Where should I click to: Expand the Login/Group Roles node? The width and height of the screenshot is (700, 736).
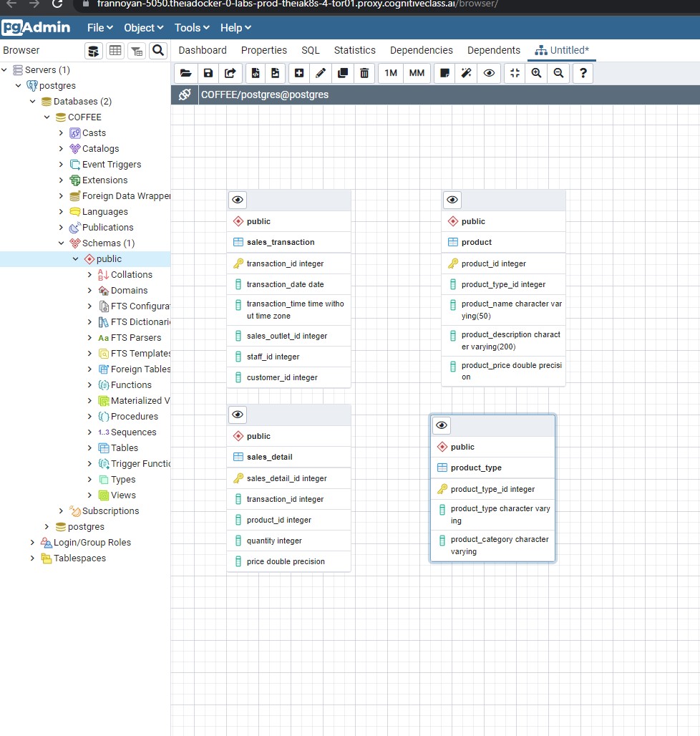[32, 543]
